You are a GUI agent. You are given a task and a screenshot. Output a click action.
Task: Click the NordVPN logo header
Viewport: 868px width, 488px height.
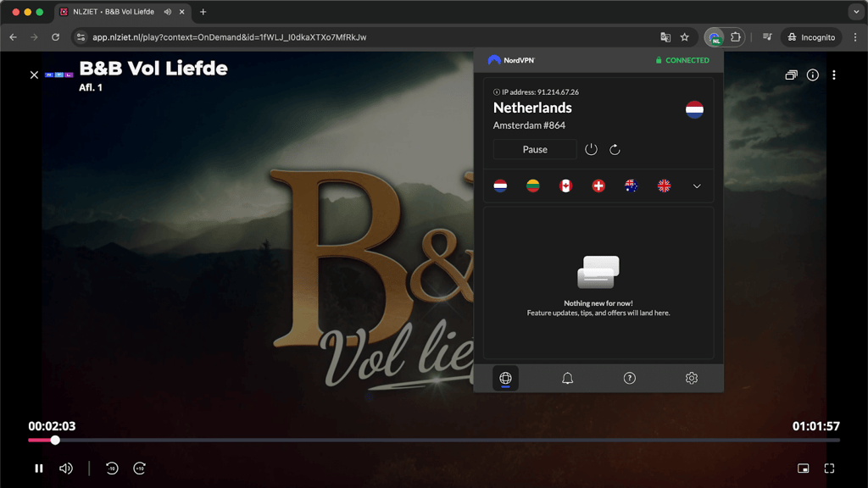511,60
